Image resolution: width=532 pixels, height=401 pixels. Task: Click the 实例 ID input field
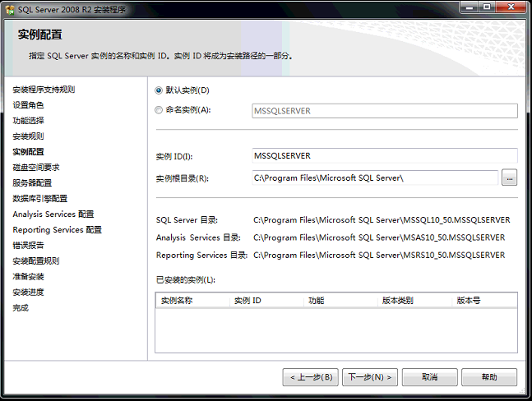tap(384, 155)
